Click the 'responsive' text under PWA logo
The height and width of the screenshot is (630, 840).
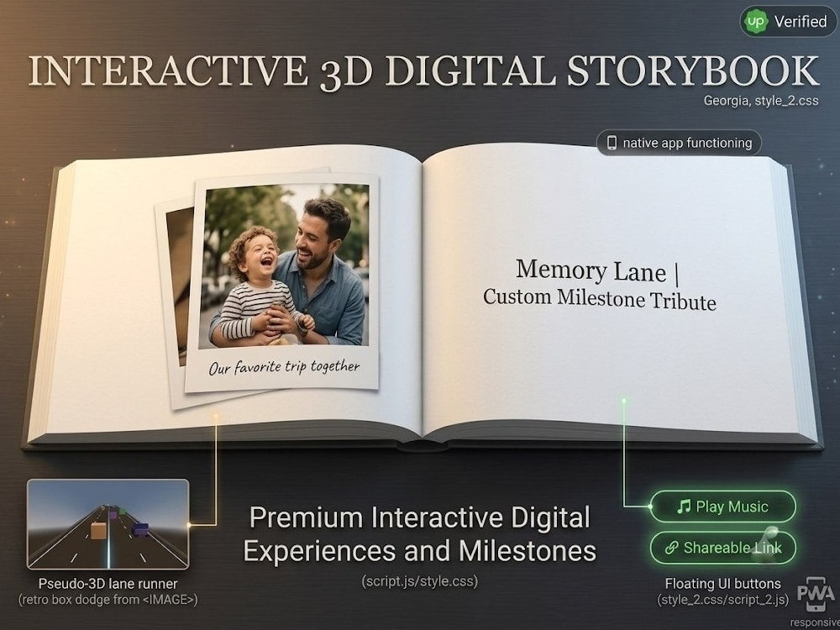(814, 622)
